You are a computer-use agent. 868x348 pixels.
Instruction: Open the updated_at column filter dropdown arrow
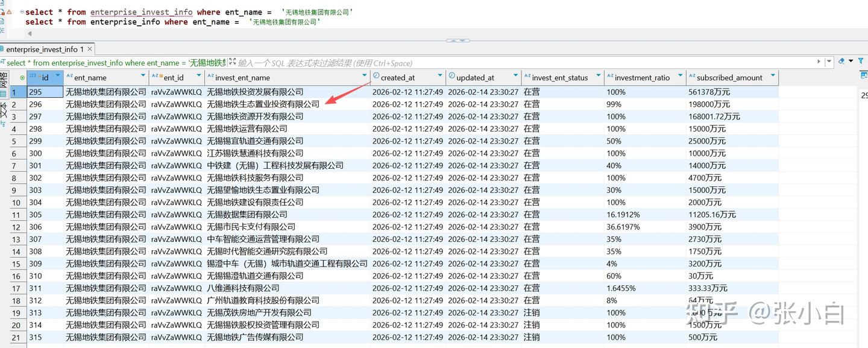[516, 76]
